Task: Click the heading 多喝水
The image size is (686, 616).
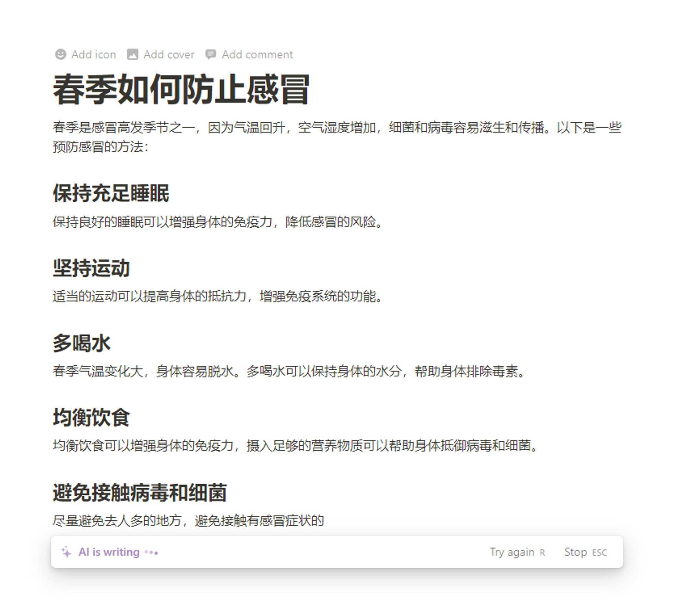Action: pyautogui.click(x=82, y=343)
